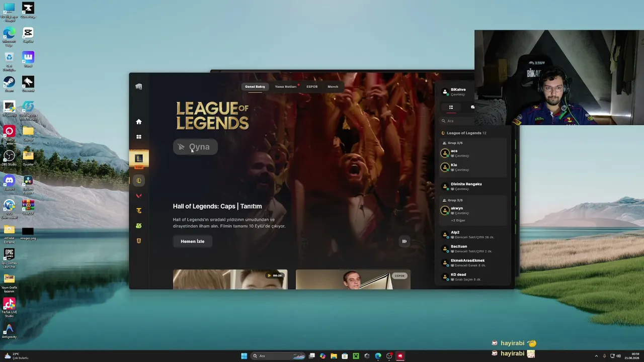Open the Yama Notları tab
This screenshot has width=644, height=362.
(285, 86)
